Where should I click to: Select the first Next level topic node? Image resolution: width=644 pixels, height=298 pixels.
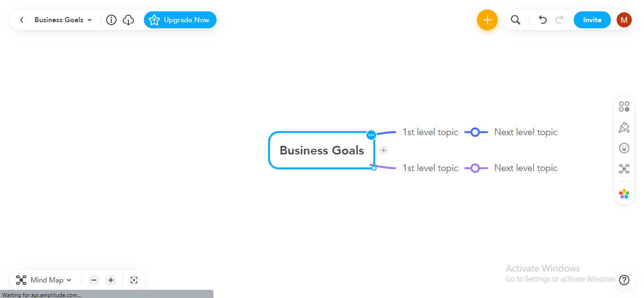click(526, 132)
